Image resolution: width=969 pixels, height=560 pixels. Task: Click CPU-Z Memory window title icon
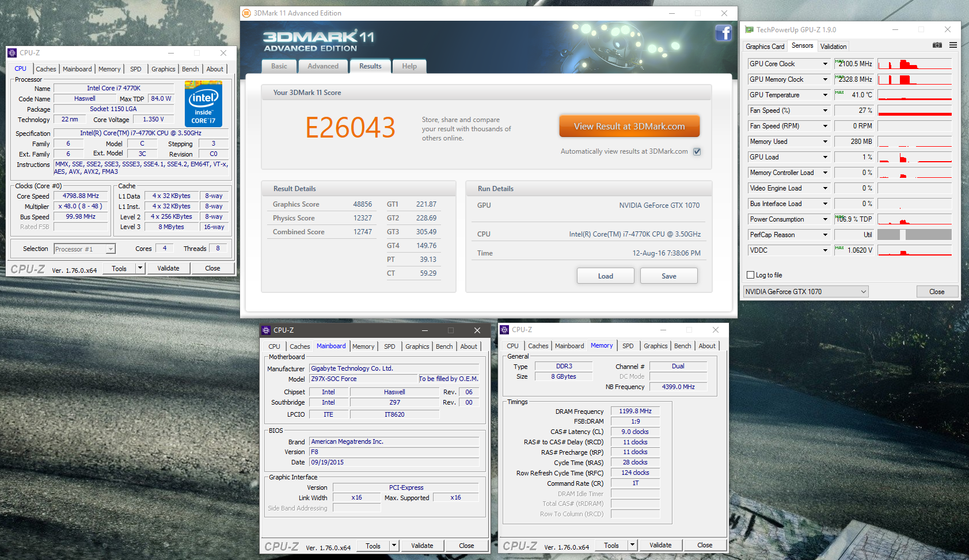click(504, 330)
